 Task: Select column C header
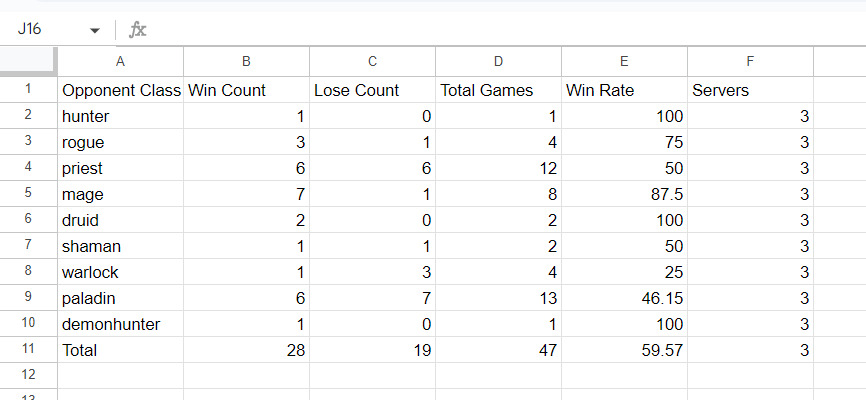(x=372, y=61)
